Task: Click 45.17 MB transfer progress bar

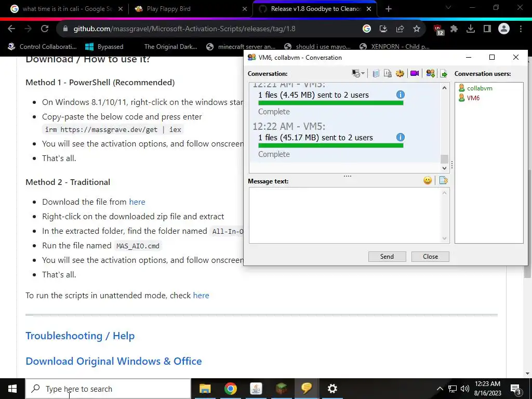Action: 331,145
